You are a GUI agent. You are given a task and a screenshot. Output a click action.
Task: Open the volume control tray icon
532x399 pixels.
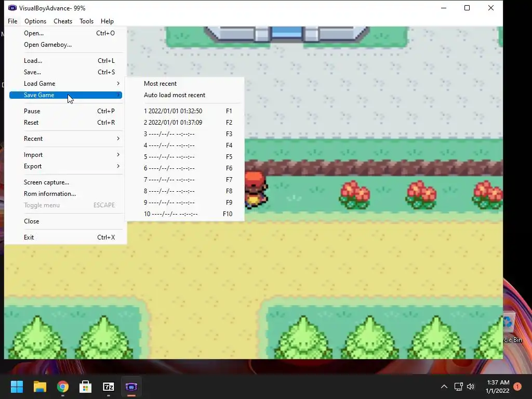click(x=471, y=387)
